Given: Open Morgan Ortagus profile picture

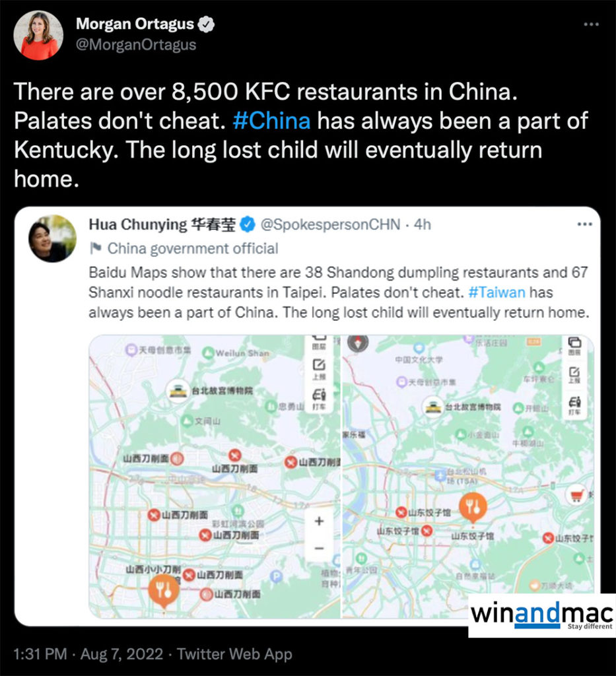Looking at the screenshot, I should tap(38, 36).
